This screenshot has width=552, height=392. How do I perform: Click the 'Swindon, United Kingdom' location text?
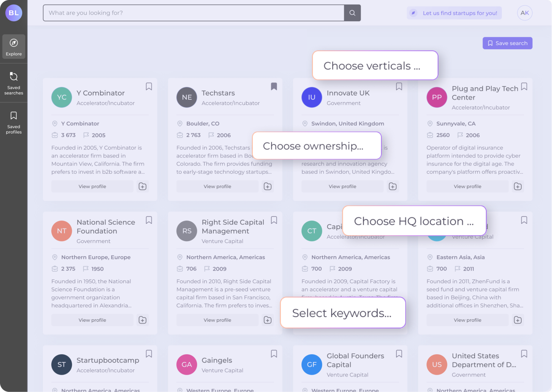348,124
